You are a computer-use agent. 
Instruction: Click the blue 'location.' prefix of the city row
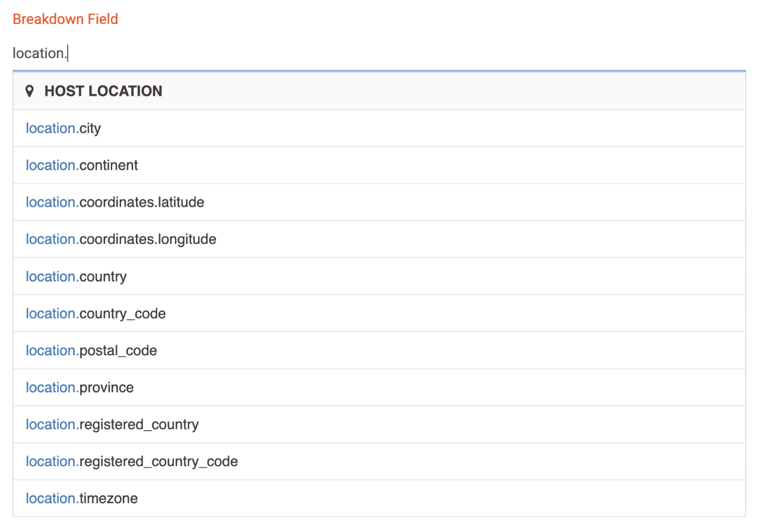(x=52, y=128)
